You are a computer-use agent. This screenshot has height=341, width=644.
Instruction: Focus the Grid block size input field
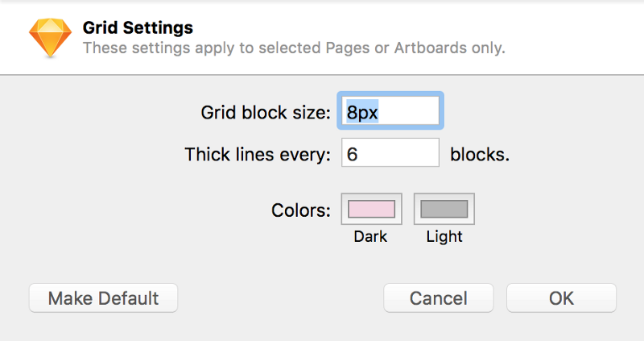[x=390, y=111]
